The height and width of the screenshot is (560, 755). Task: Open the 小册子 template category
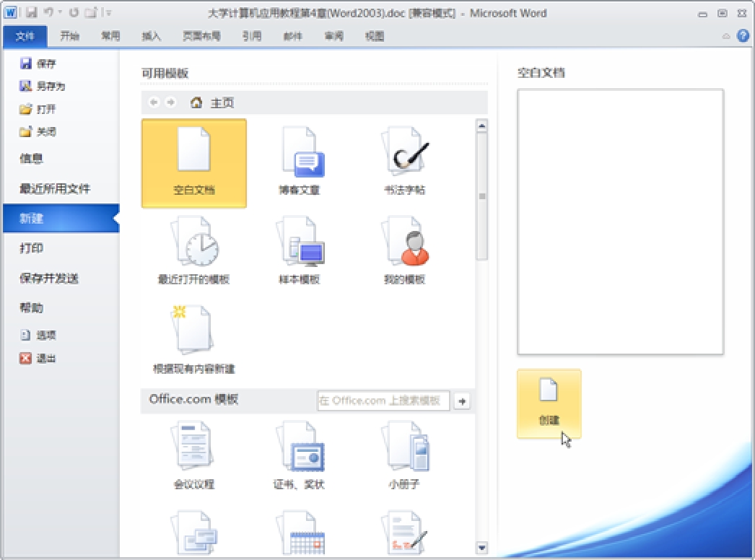pos(404,456)
